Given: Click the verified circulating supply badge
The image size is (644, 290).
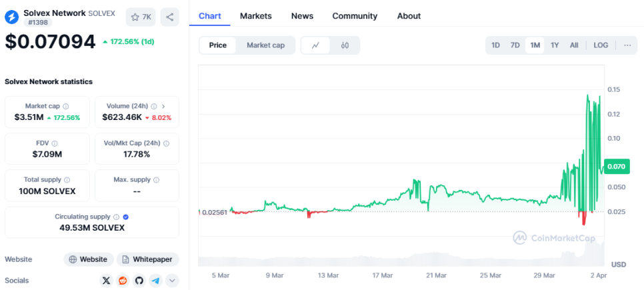Looking at the screenshot, I should point(126,217).
